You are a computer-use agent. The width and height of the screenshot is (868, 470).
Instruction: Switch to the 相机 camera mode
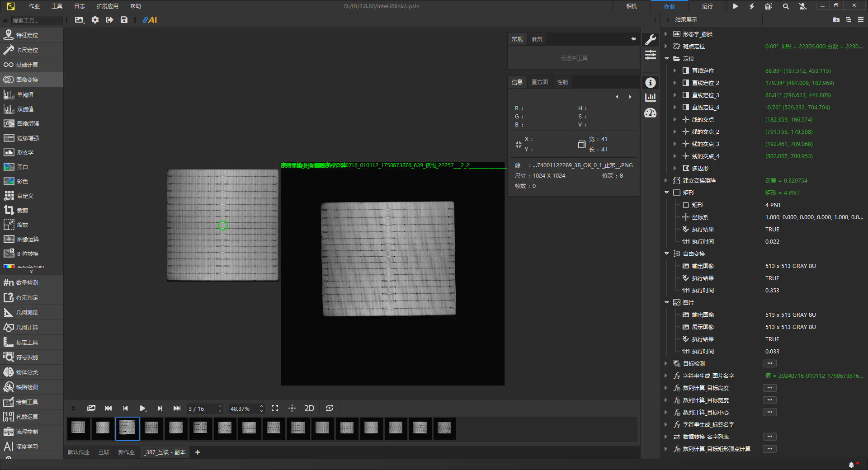pos(631,6)
